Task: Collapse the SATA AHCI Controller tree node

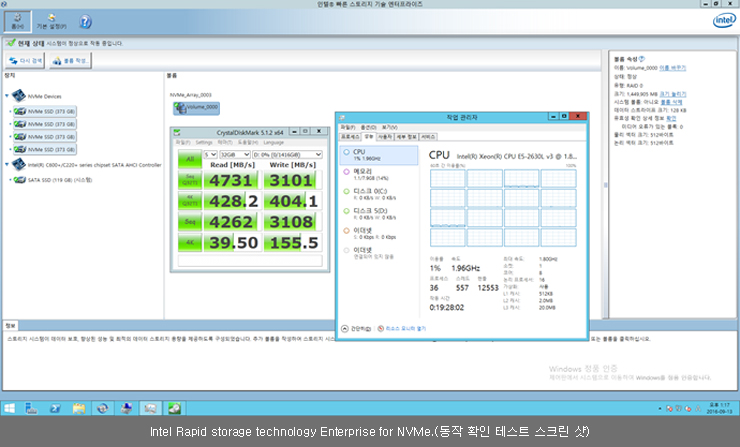Action: (x=7, y=165)
